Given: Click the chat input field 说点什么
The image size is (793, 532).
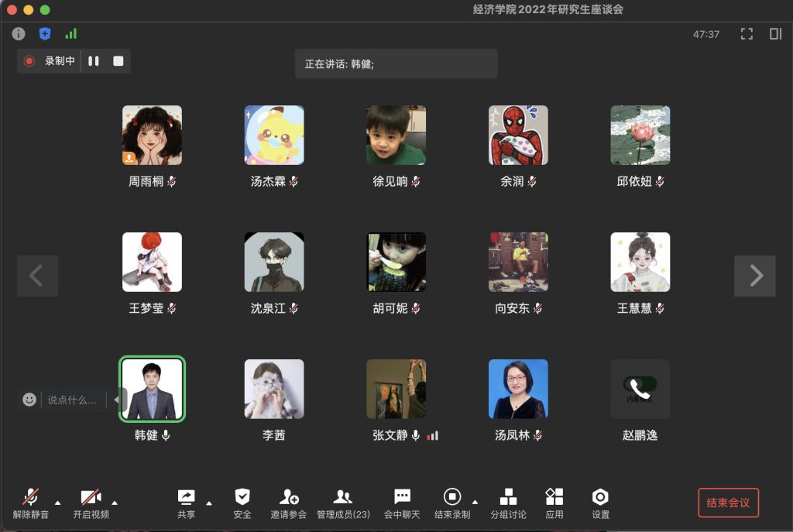Looking at the screenshot, I should pyautogui.click(x=72, y=400).
